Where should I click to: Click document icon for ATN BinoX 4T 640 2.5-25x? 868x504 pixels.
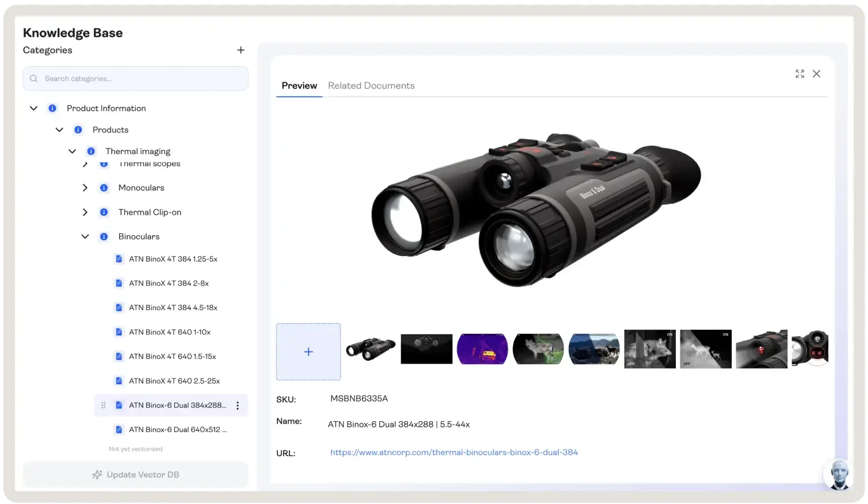[119, 381]
